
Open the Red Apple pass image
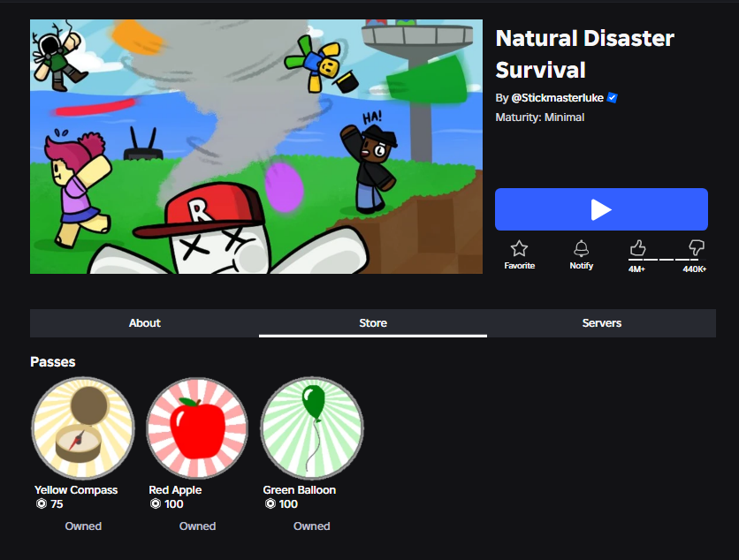pos(197,428)
